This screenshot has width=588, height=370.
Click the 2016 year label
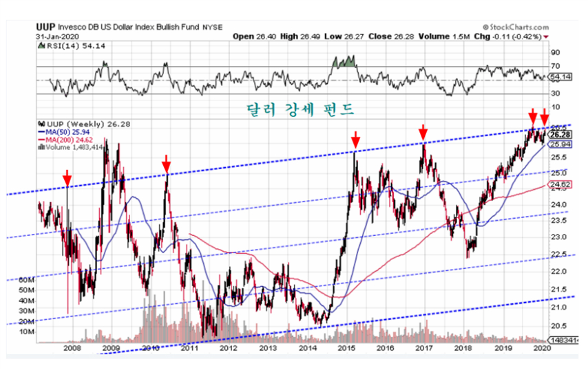pyautogui.click(x=386, y=348)
